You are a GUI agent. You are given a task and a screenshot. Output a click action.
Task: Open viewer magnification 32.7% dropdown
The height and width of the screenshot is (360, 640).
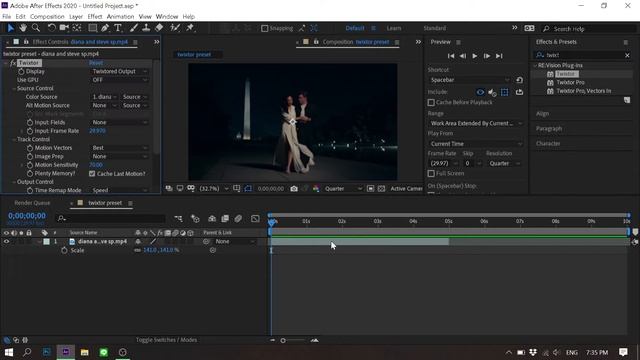213,189
